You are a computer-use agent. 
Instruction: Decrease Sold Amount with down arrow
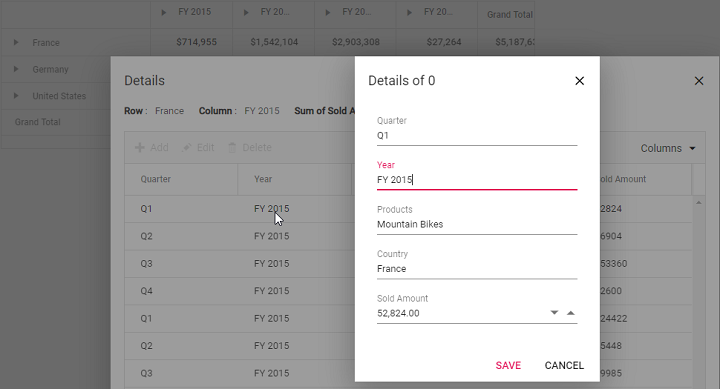coord(554,313)
